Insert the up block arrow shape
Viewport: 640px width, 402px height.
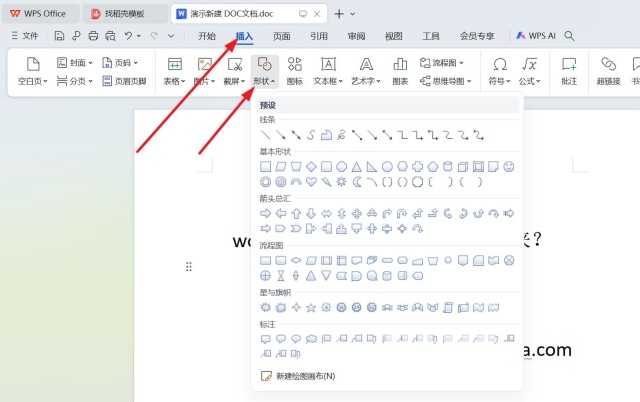(x=296, y=213)
